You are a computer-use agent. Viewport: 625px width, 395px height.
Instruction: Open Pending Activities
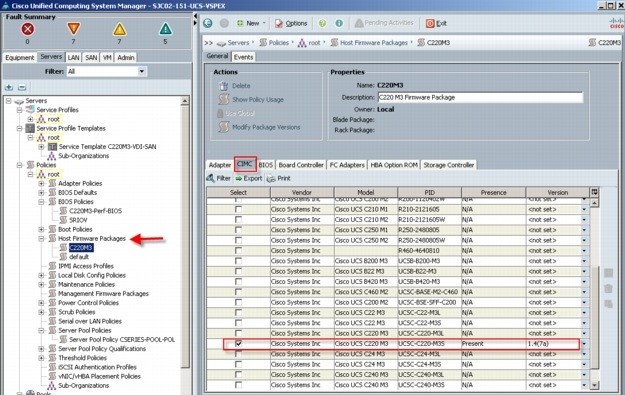[384, 23]
